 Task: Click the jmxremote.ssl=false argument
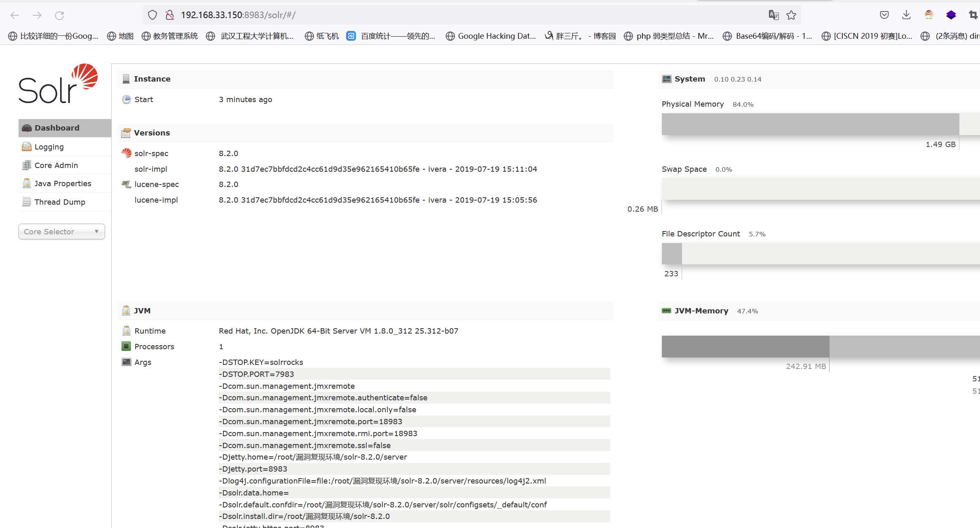pos(305,445)
